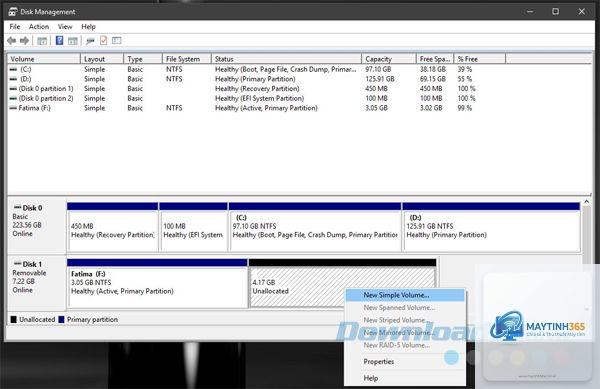Sort by the Type column header

tap(143, 59)
